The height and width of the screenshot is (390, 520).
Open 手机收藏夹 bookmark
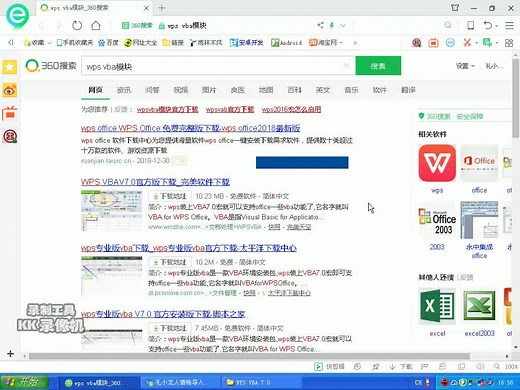point(75,43)
